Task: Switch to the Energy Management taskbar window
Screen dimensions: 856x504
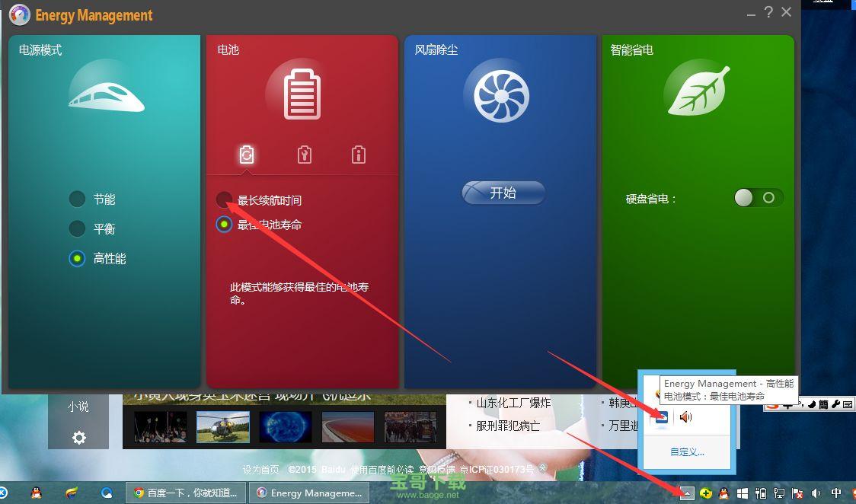Action: 308,493
